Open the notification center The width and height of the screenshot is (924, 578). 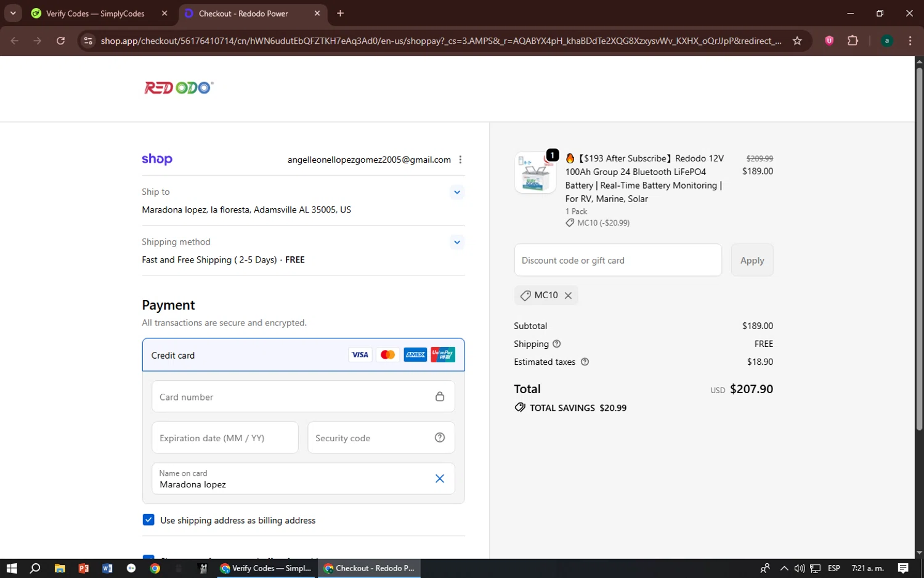[903, 568]
